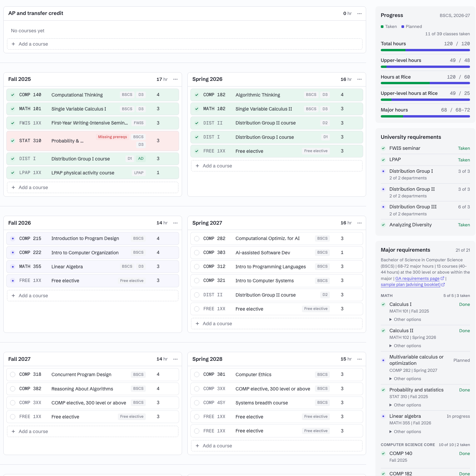Click the Free elective tag on Spring 2026 FREE 1XX
Viewport: 476px width, 476px height.
[x=316, y=151]
